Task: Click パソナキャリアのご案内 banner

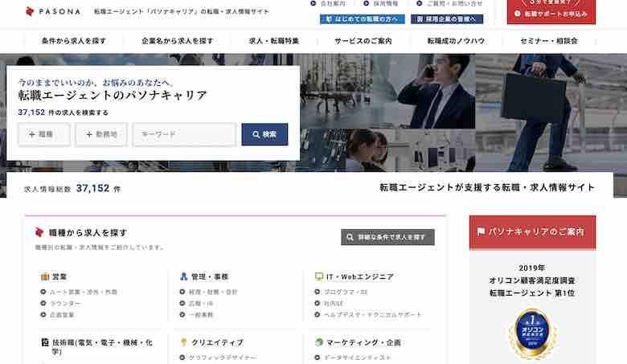Action: click(x=532, y=232)
